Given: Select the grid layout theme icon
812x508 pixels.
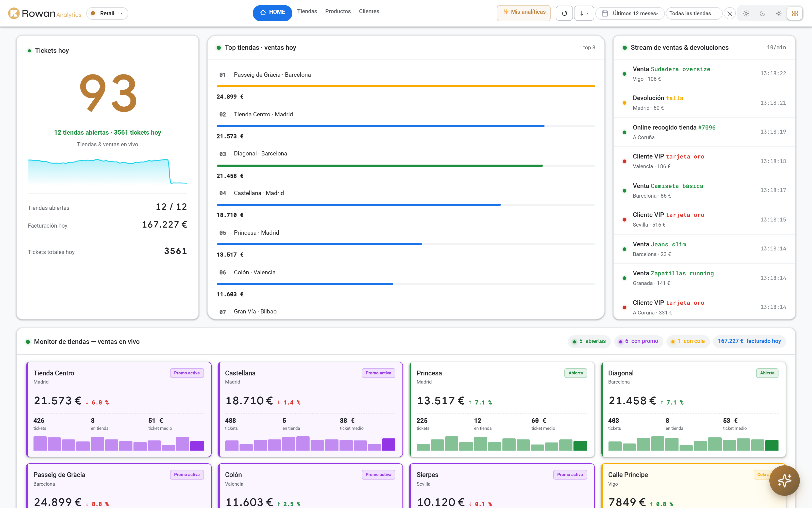Looking at the screenshot, I should [794, 13].
